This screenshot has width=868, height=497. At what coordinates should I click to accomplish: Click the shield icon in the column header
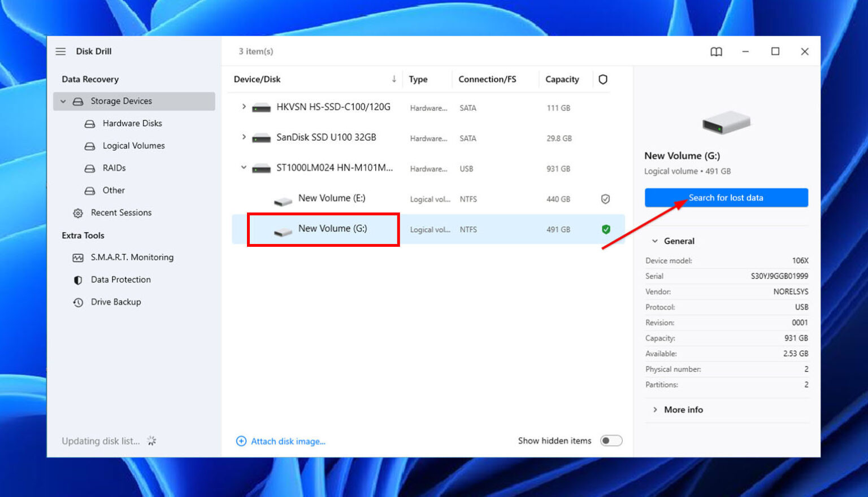(x=602, y=79)
